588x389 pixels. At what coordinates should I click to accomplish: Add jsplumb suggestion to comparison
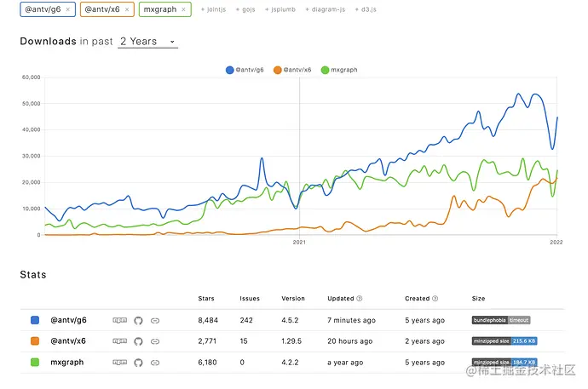click(280, 9)
